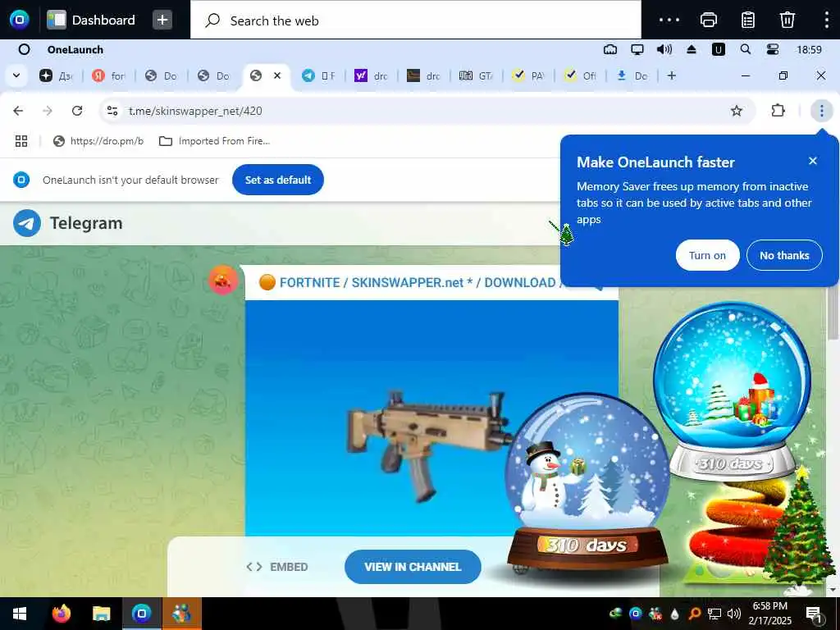The width and height of the screenshot is (840, 630).
Task: Open the Dashboard tab in OneLaunch dock
Action: (91, 20)
